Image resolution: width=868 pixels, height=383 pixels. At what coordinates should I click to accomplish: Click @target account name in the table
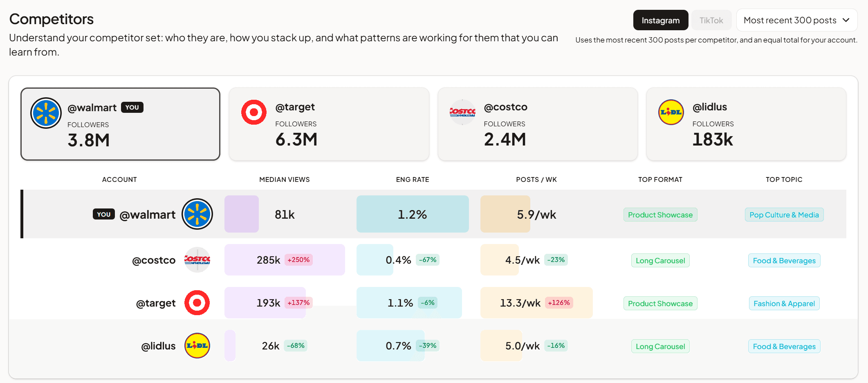pos(156,303)
